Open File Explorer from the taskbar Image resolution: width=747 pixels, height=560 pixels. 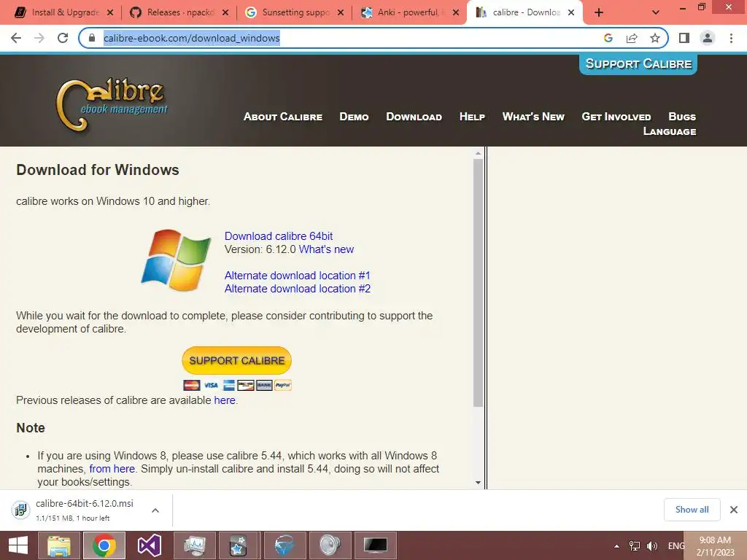[x=60, y=545]
